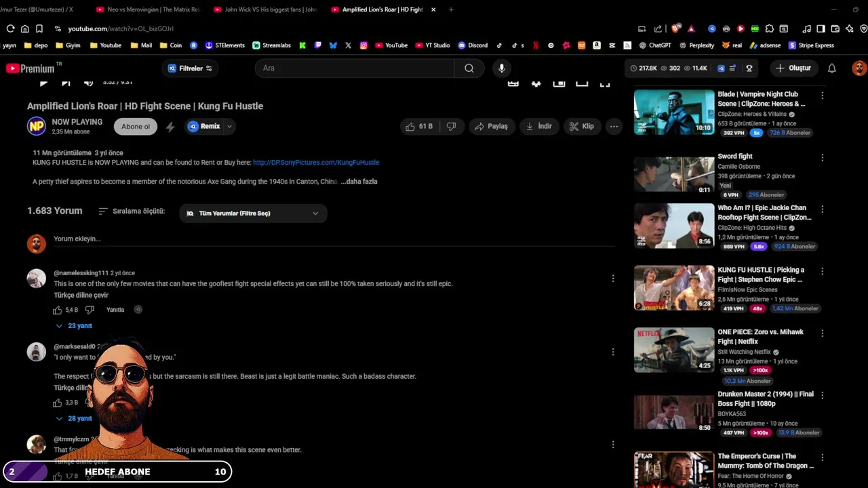
Task: Open the Filtreler filter toggle
Action: (191, 68)
